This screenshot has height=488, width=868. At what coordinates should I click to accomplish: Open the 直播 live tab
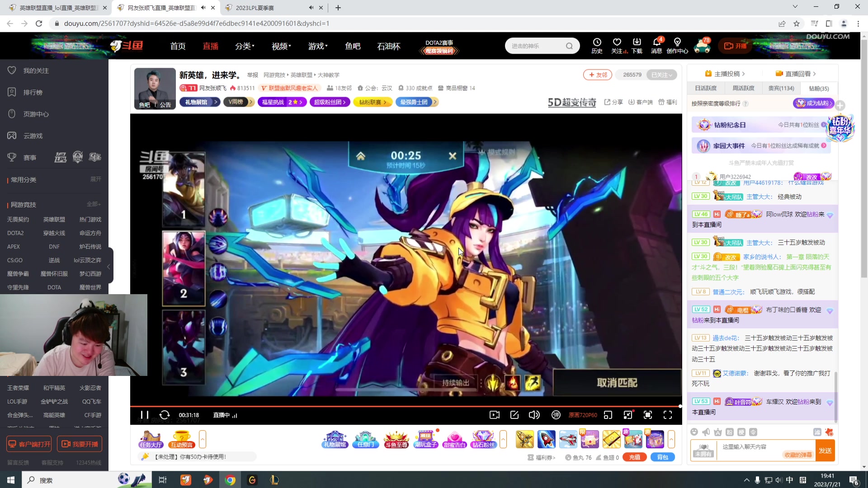[210, 46]
